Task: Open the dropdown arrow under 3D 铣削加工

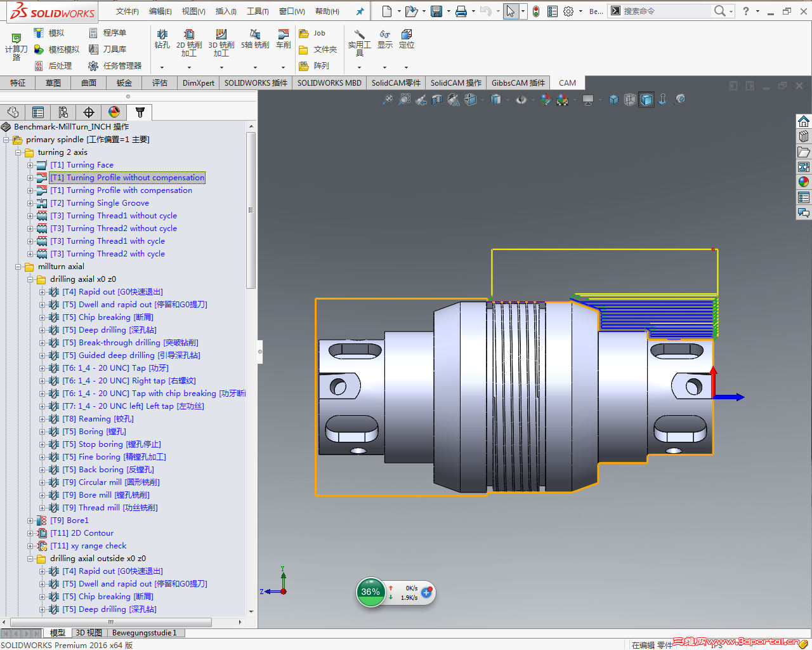Action: click(221, 67)
